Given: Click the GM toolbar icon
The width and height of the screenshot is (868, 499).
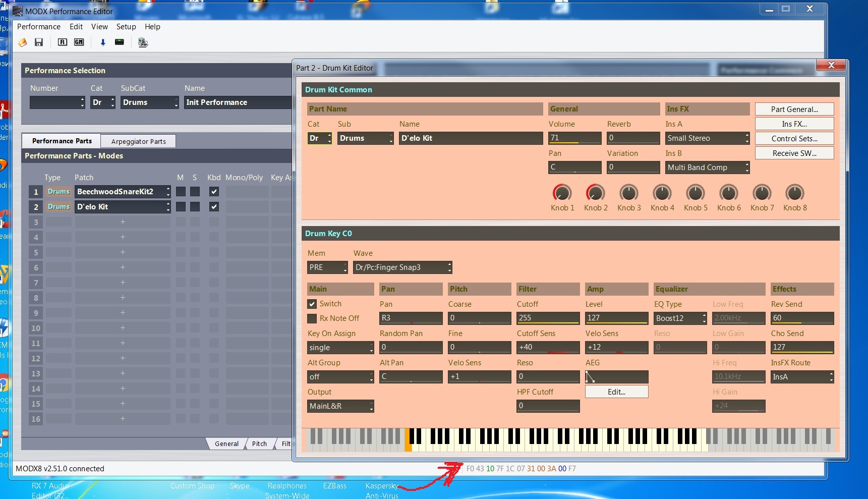Looking at the screenshot, I should 79,42.
